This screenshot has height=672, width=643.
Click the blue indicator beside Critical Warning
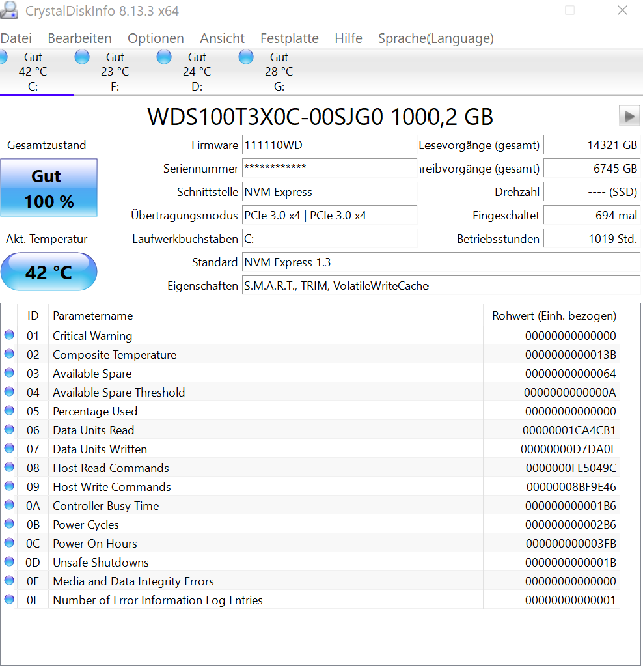pos(9,335)
